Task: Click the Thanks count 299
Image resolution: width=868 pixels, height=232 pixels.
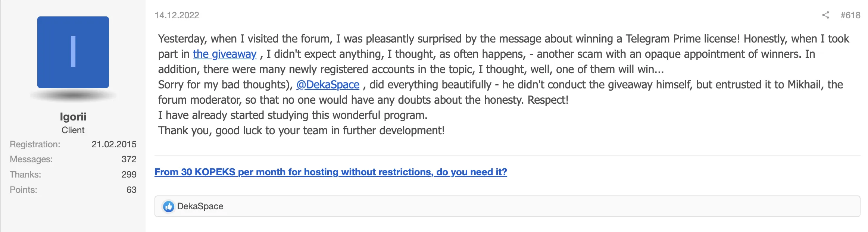Action: (129, 175)
